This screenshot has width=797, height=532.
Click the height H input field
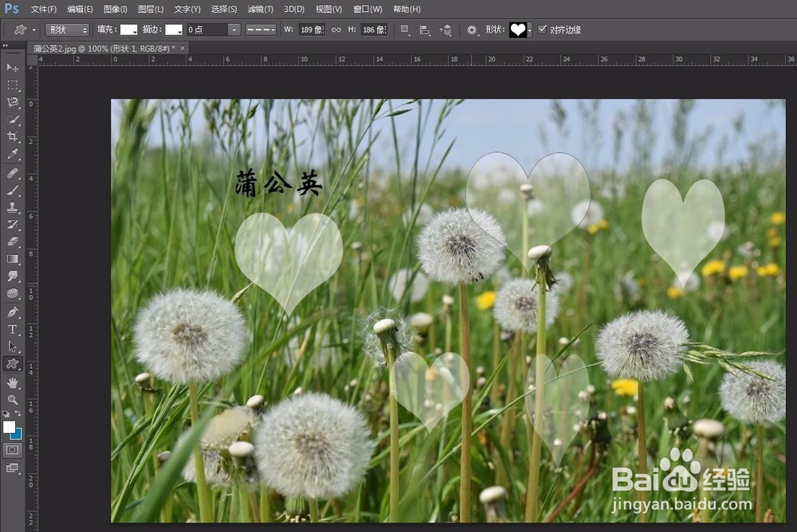pyautogui.click(x=374, y=30)
